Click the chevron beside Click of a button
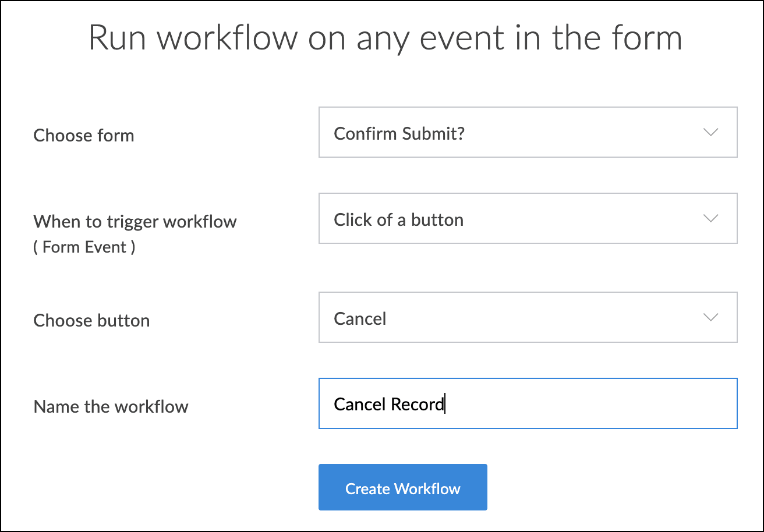This screenshot has width=764, height=532. pyautogui.click(x=710, y=218)
